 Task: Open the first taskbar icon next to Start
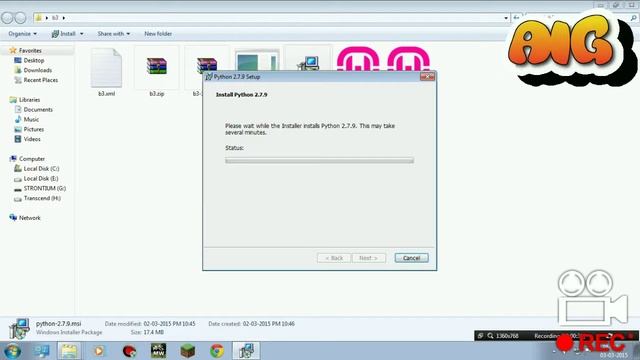point(41,351)
